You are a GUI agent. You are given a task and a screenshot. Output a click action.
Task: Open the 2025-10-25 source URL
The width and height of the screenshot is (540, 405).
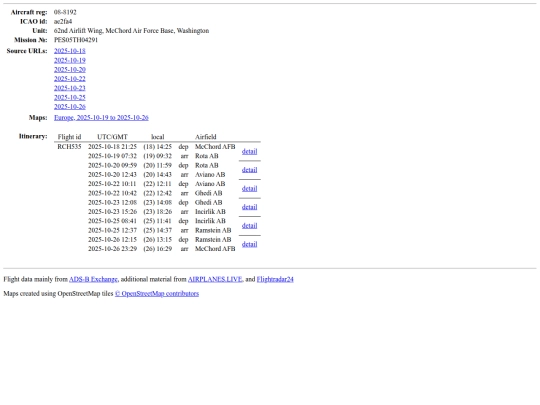(70, 97)
